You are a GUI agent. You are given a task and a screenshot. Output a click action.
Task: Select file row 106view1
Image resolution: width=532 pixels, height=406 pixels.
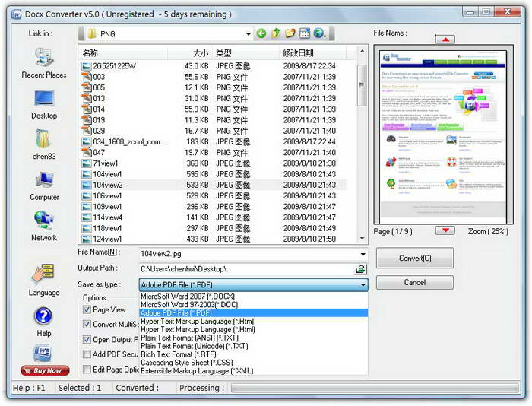pos(214,196)
